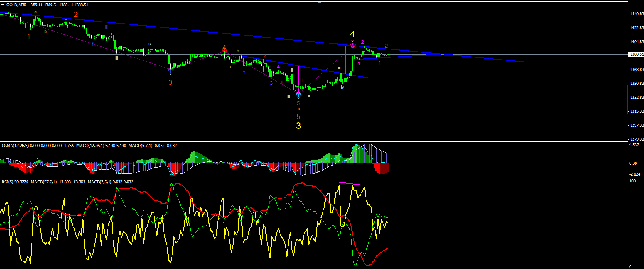This screenshot has height=269, width=644.
Task: Select the large yellow 3 wave label
Action: click(299, 126)
